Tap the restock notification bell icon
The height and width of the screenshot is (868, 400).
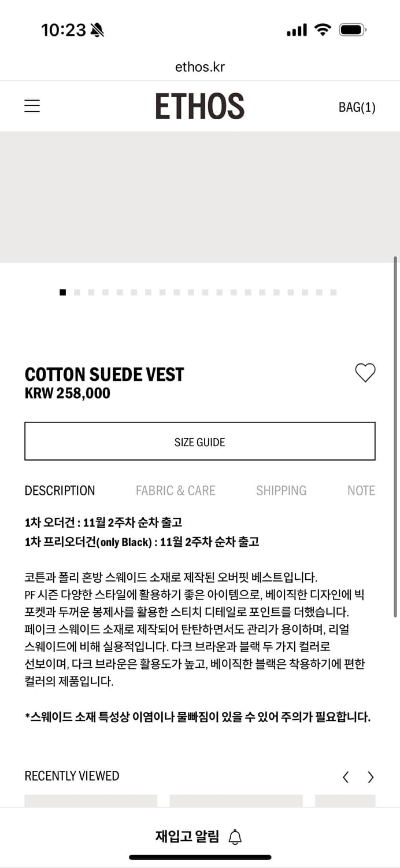tap(234, 836)
